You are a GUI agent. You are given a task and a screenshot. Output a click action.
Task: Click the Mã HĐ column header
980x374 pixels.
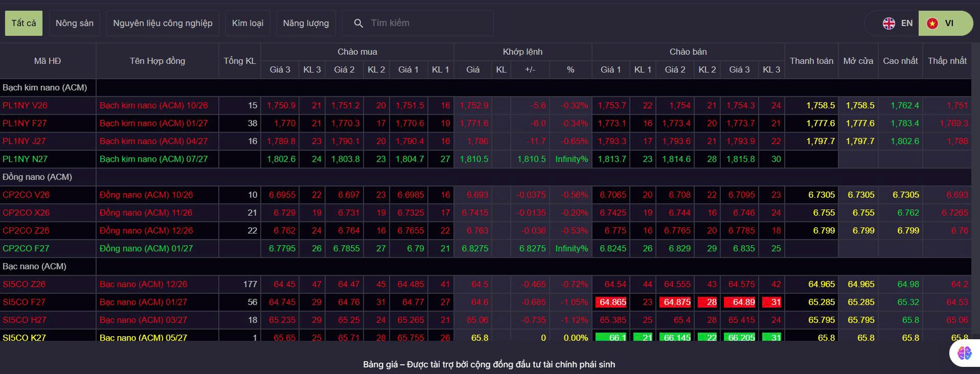pos(48,61)
